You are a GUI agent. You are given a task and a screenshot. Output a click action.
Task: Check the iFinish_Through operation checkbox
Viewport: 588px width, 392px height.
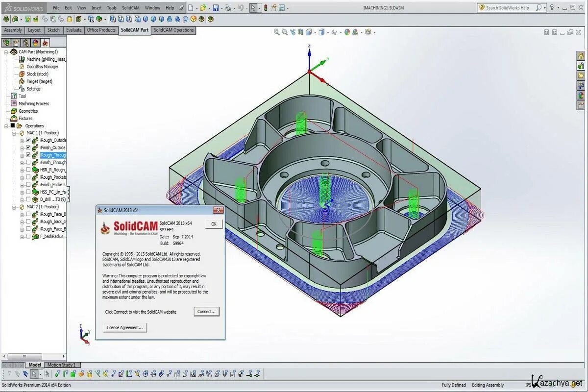click(x=28, y=162)
